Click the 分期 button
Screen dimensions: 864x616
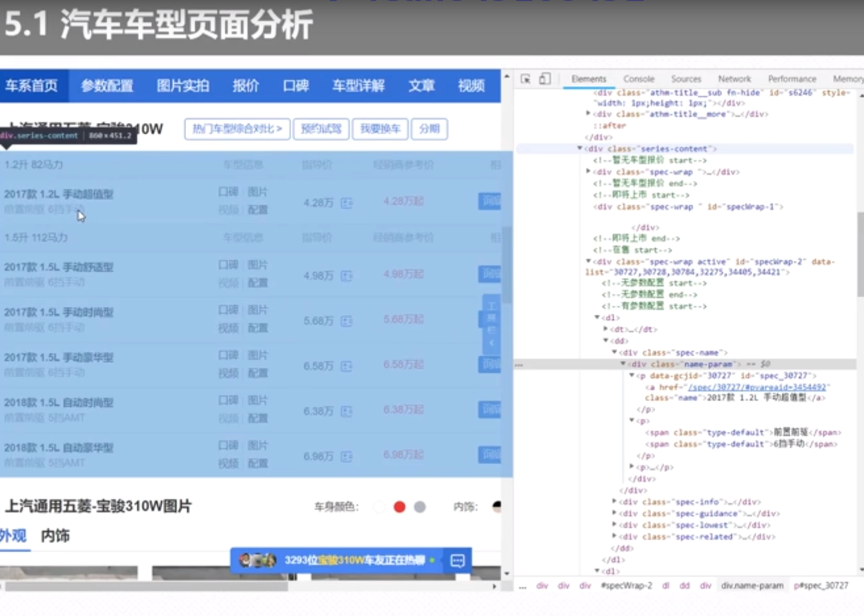tap(429, 129)
